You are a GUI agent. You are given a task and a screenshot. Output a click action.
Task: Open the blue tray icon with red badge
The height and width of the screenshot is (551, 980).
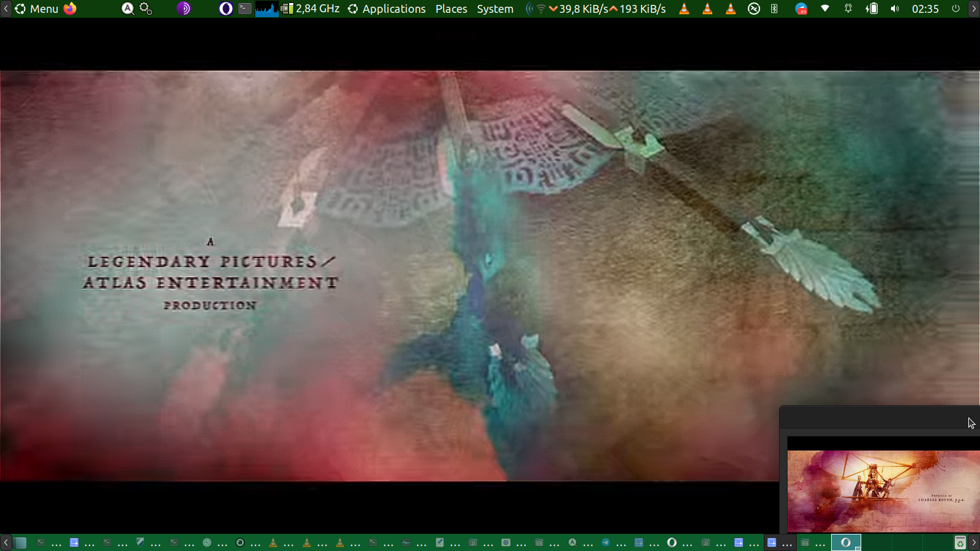pos(801,9)
